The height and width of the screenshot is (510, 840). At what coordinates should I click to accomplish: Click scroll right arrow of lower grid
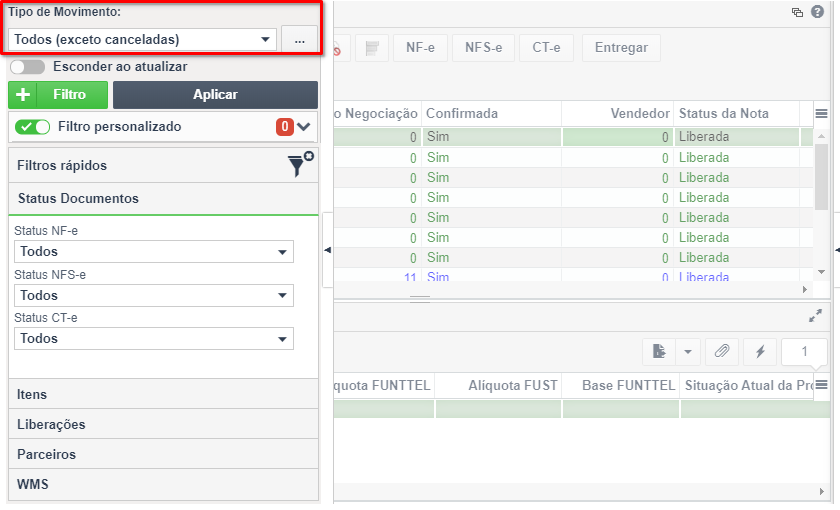[822, 492]
